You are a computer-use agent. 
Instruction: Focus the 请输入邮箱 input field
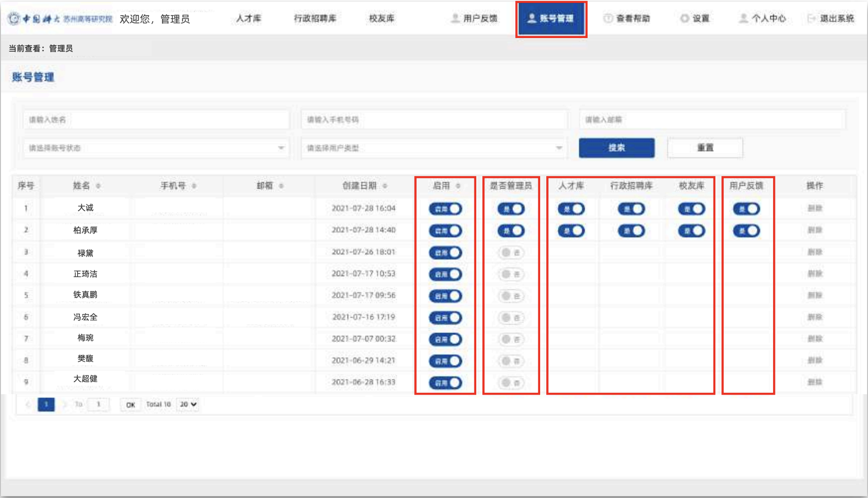pos(712,120)
